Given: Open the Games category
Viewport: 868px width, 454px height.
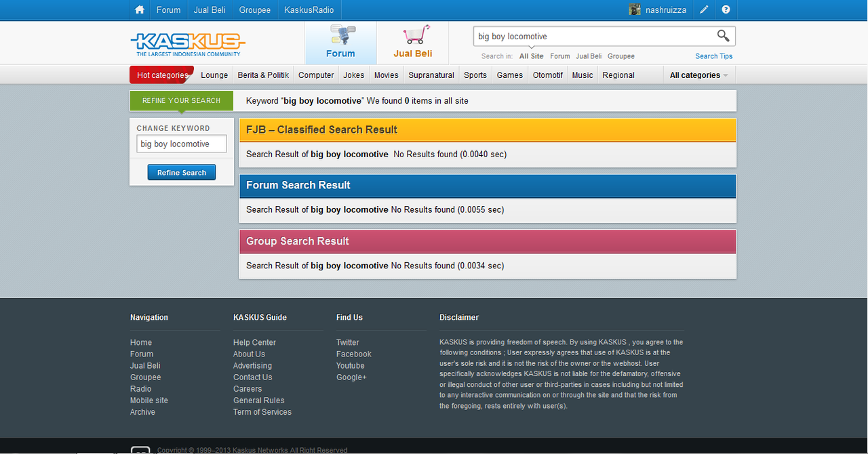Looking at the screenshot, I should [510, 75].
